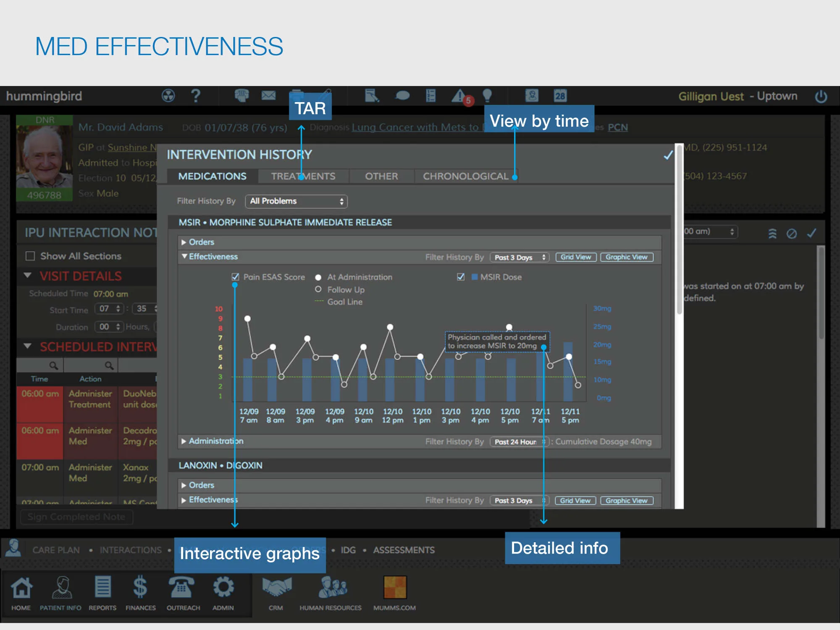
Task: Open Reports from the bottom dock
Action: [102, 593]
